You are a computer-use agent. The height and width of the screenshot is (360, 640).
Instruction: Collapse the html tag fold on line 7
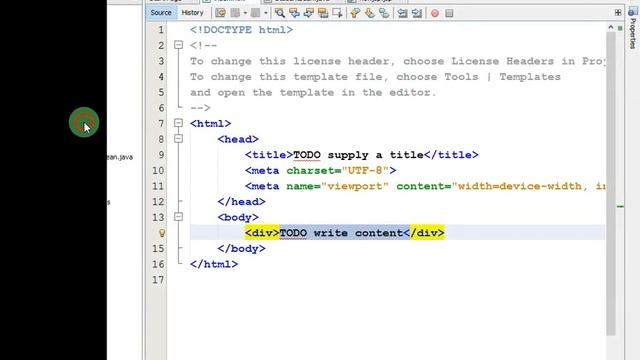(178, 123)
